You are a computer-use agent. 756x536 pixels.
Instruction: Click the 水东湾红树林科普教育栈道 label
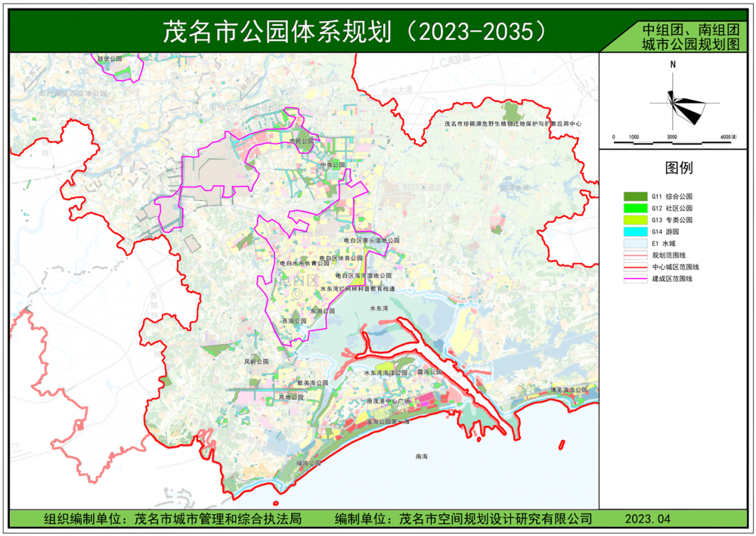click(358, 289)
